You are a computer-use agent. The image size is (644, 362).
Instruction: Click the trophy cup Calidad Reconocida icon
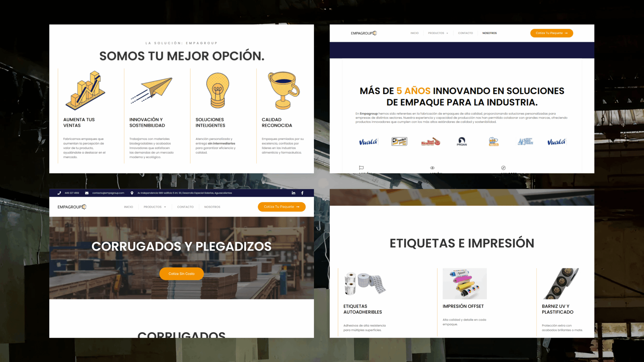[284, 90]
